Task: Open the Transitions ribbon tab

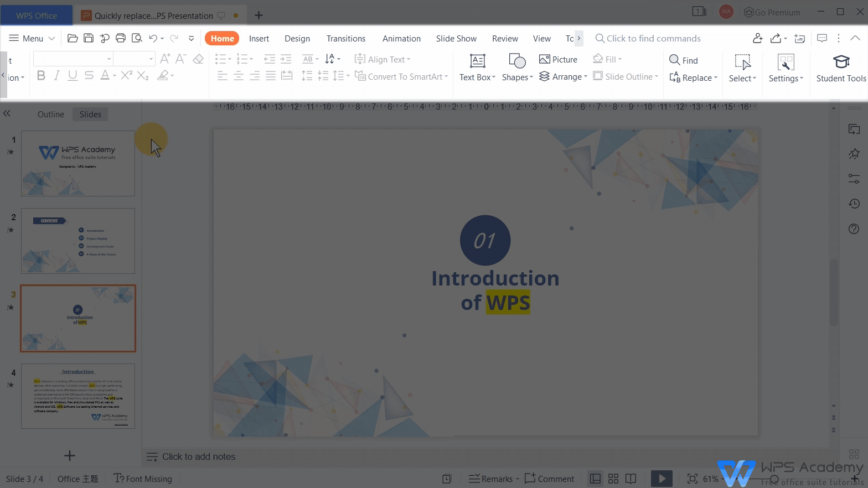Action: click(x=346, y=38)
